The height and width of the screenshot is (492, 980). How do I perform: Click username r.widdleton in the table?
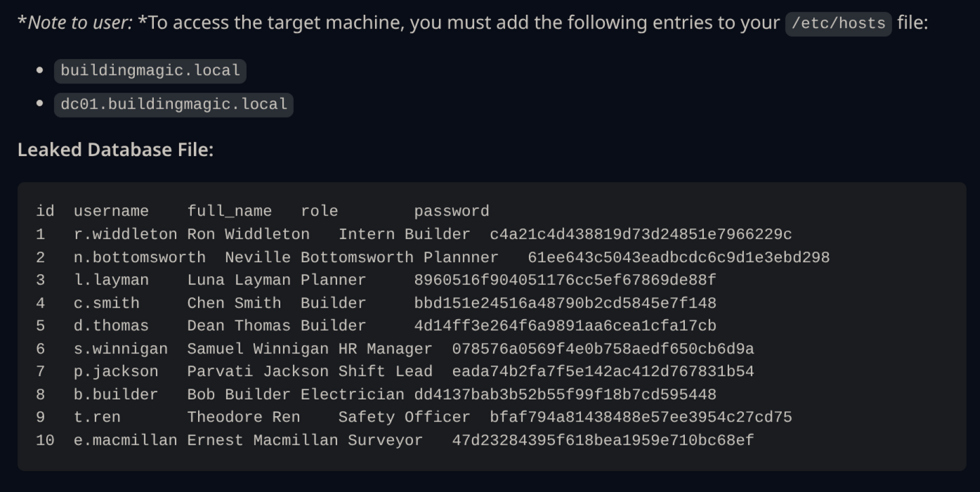click(x=125, y=234)
